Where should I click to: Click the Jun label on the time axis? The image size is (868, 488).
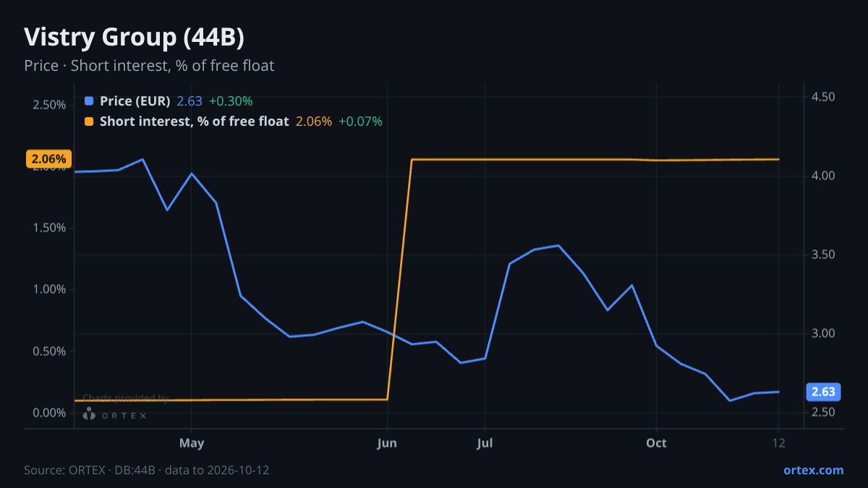(x=388, y=442)
